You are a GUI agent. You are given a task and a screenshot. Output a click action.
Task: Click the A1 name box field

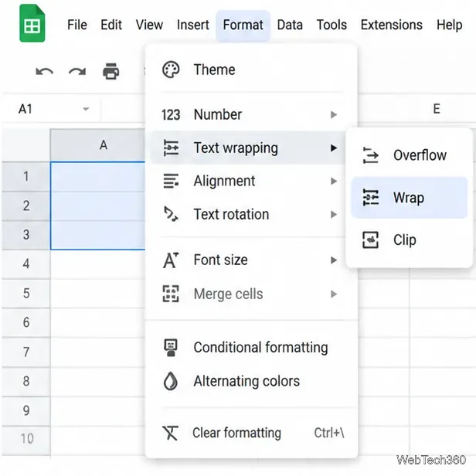[50, 109]
